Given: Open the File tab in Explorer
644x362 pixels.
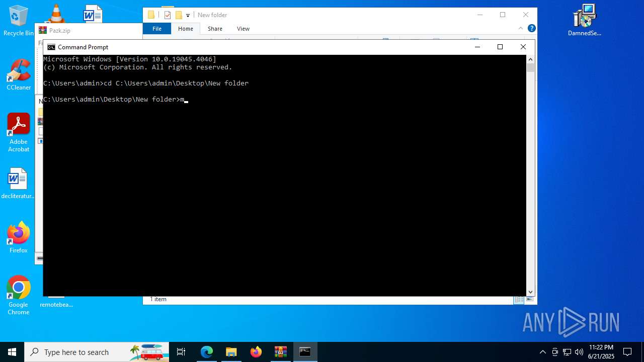Looking at the screenshot, I should (x=157, y=29).
